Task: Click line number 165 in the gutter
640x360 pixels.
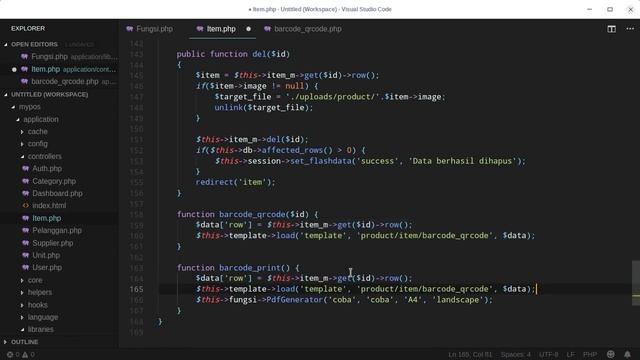Action: [x=136, y=289]
